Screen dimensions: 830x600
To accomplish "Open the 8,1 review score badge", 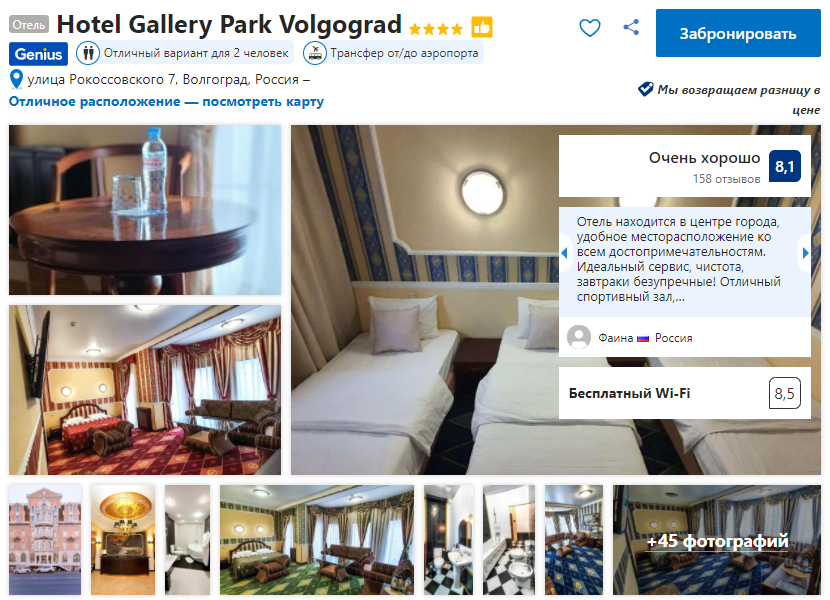I will tap(784, 166).
